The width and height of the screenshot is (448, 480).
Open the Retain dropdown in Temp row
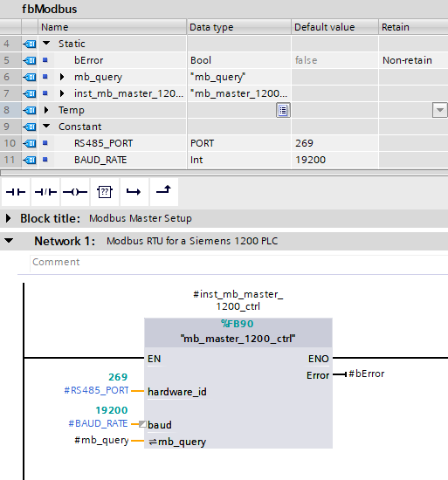click(x=440, y=110)
